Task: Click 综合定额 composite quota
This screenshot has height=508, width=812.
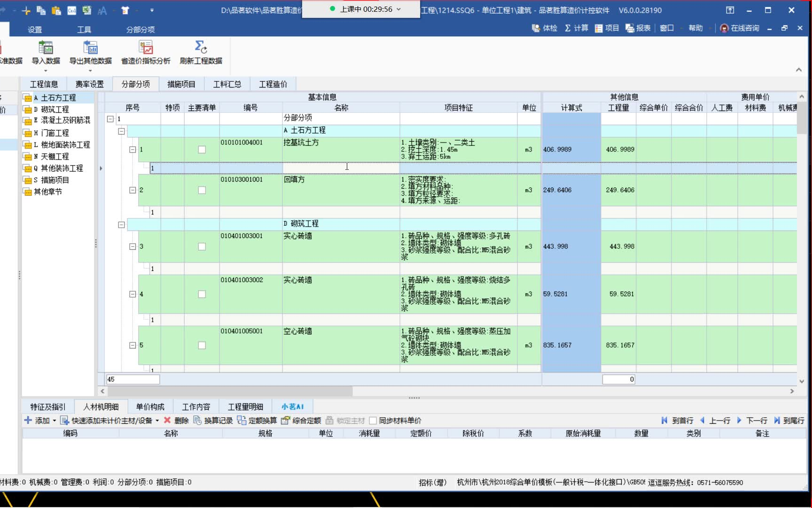Action: click(301, 421)
